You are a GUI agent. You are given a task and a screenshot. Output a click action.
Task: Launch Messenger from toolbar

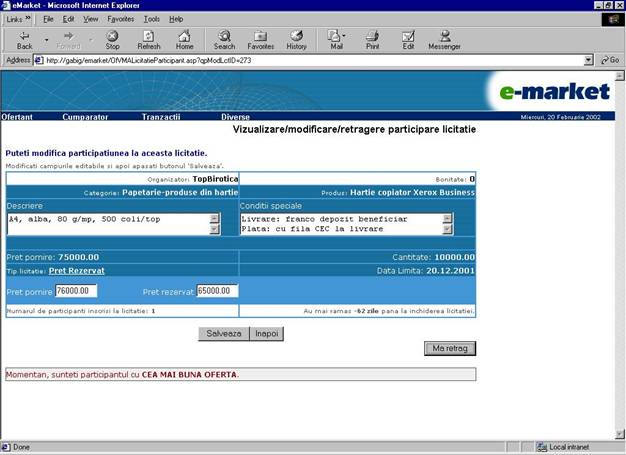pos(444,39)
